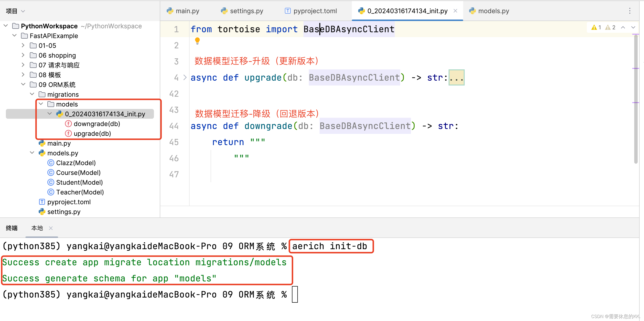
Task: Collapse the models.py structure node
Action: point(32,153)
